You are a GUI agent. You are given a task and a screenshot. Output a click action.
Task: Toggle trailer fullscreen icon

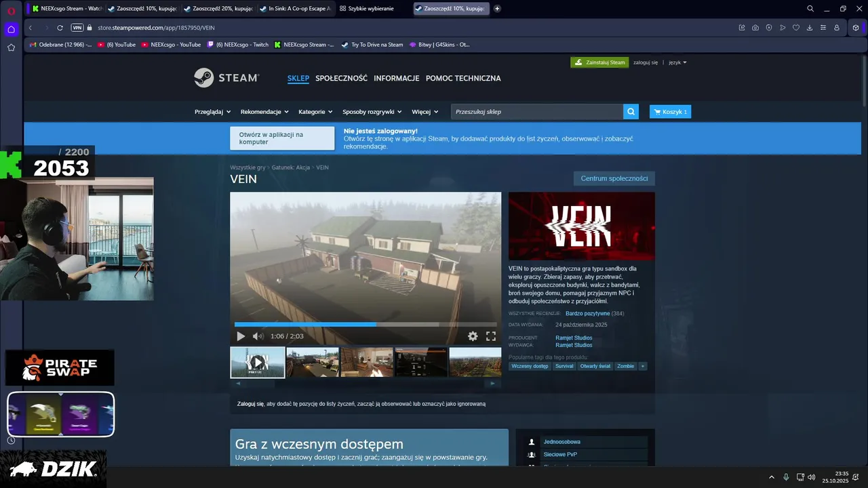click(491, 336)
